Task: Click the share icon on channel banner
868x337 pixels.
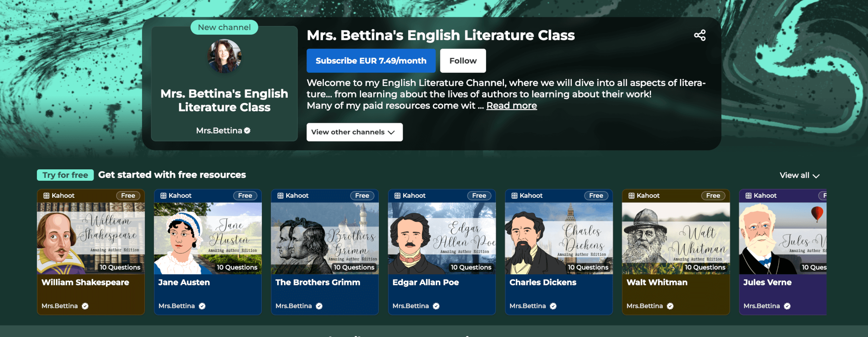Action: click(x=700, y=35)
